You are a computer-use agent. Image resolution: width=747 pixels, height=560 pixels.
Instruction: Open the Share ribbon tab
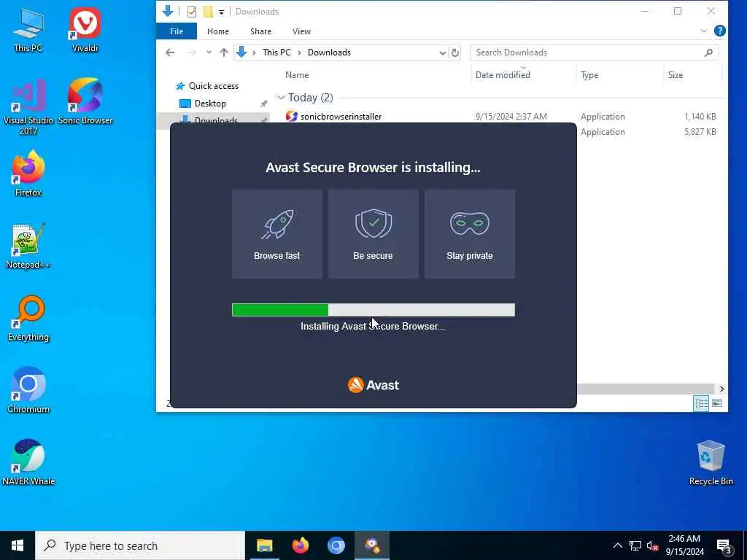pos(260,31)
